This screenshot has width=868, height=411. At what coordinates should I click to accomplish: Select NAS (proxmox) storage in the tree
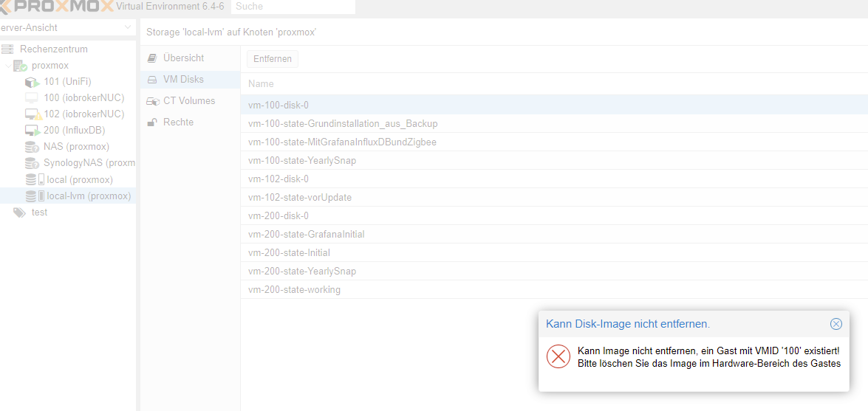(x=76, y=147)
